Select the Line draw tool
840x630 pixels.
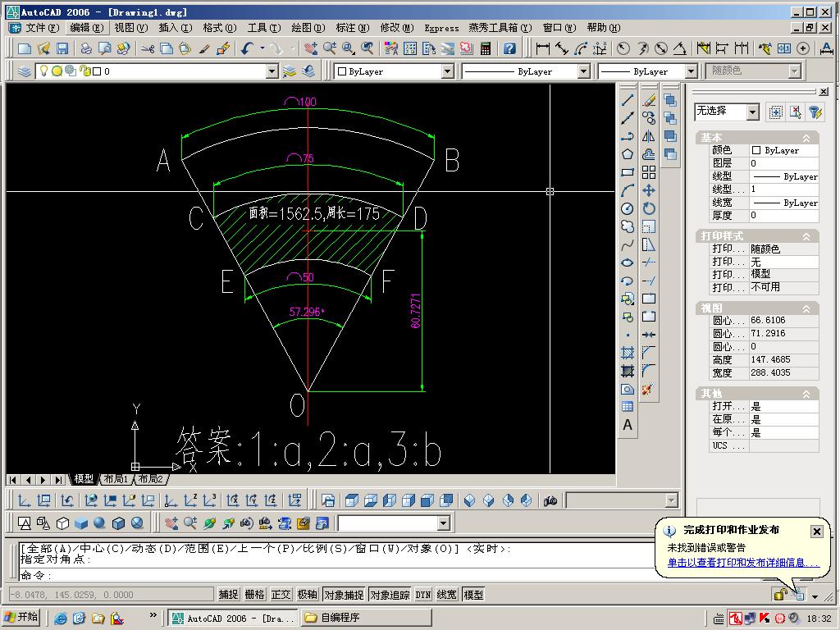628,101
